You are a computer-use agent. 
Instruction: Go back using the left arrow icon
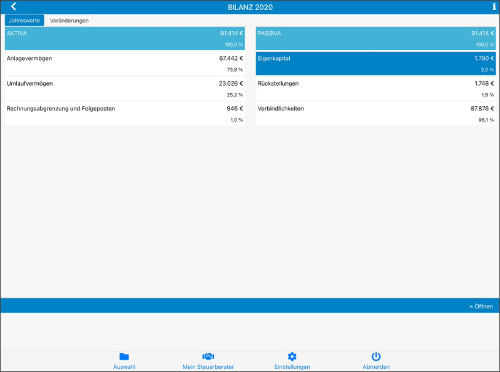[13, 7]
